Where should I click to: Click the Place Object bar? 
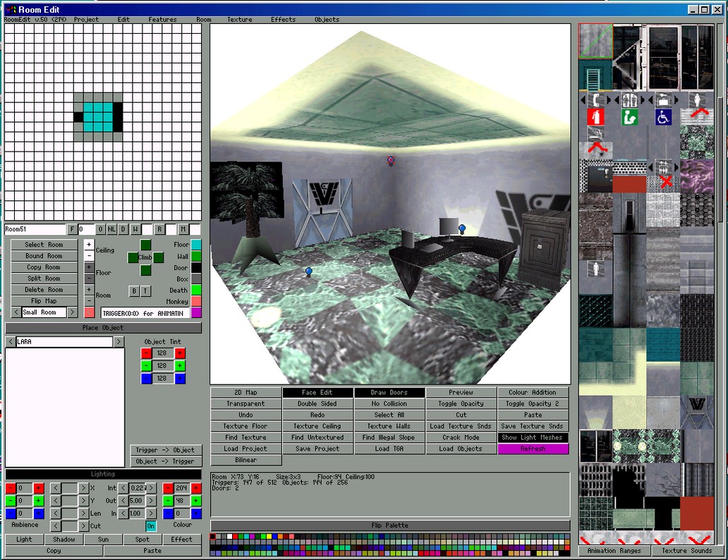click(x=103, y=328)
